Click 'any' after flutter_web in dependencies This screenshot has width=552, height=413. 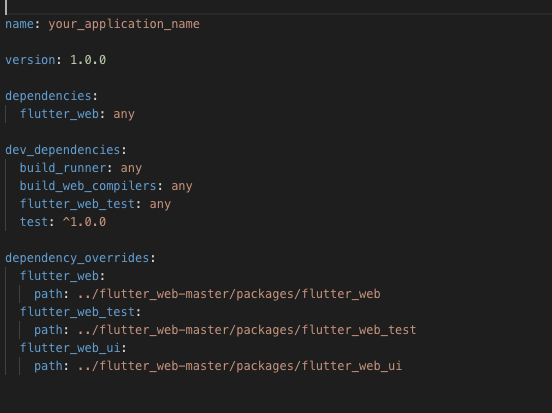point(124,114)
